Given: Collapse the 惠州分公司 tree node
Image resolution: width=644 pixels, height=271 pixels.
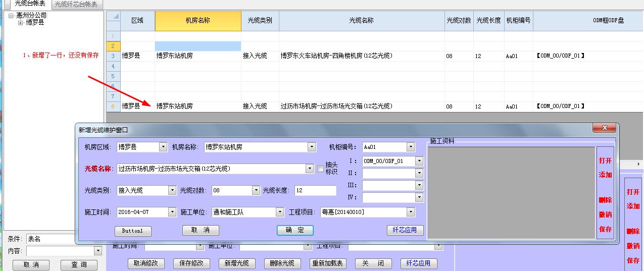Looking at the screenshot, I should (12, 16).
